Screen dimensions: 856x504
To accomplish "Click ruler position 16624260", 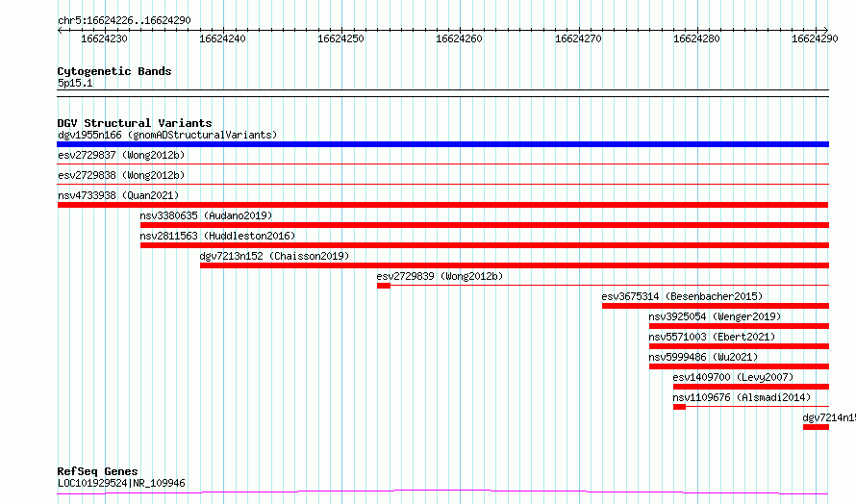I will tap(459, 38).
